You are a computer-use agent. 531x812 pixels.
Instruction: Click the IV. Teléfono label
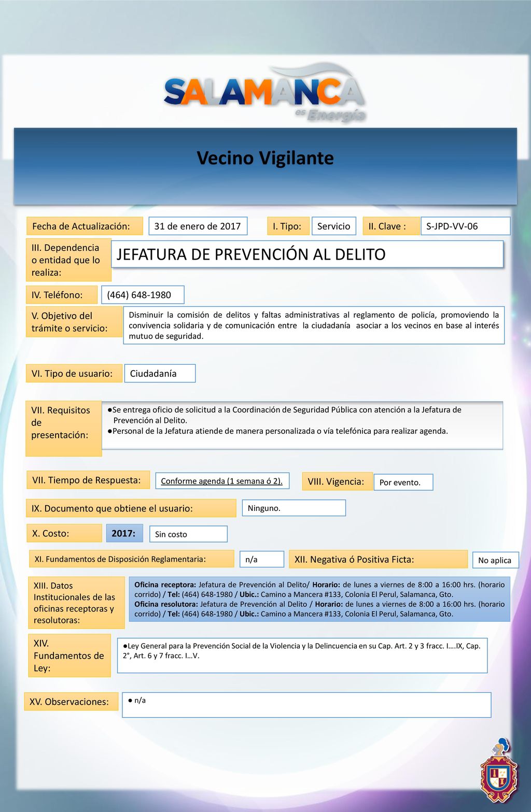click(62, 295)
